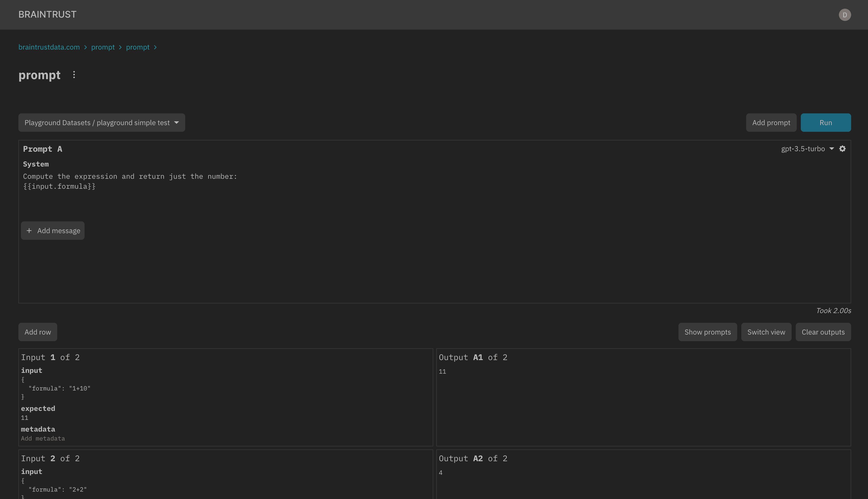Click Add prompt to create new prompt
This screenshot has height=499, width=868.
pyautogui.click(x=771, y=123)
